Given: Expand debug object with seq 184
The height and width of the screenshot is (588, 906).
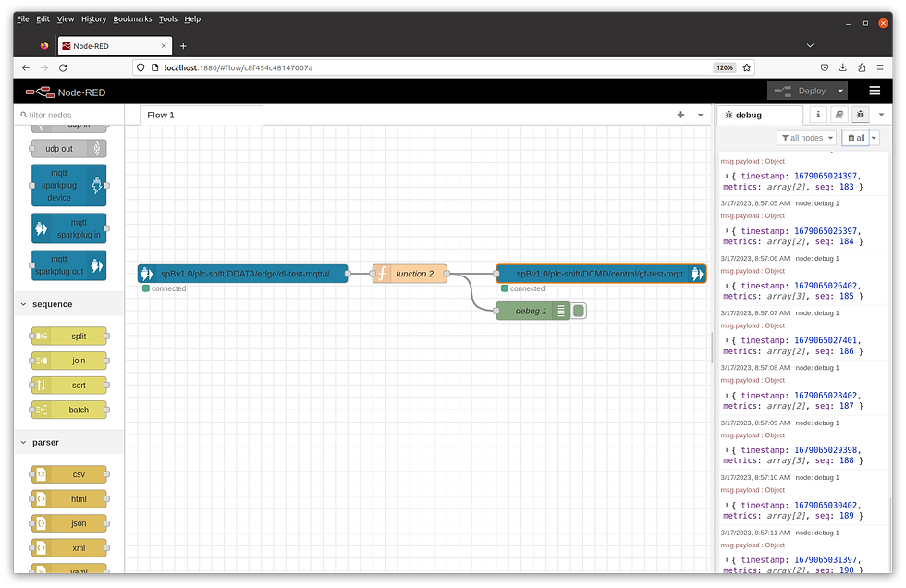Looking at the screenshot, I should coord(727,230).
